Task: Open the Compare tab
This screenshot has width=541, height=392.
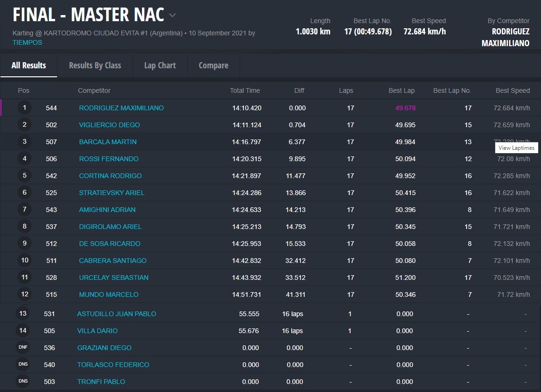Action: [x=213, y=65]
